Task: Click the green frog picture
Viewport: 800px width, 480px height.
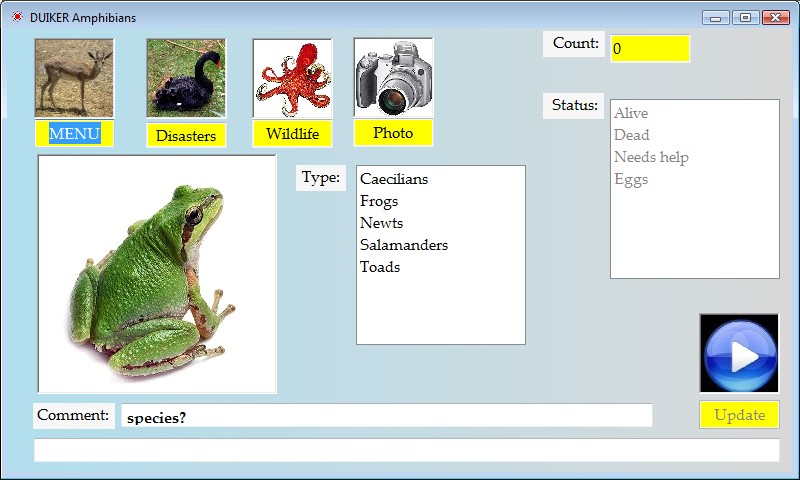Action: 157,274
